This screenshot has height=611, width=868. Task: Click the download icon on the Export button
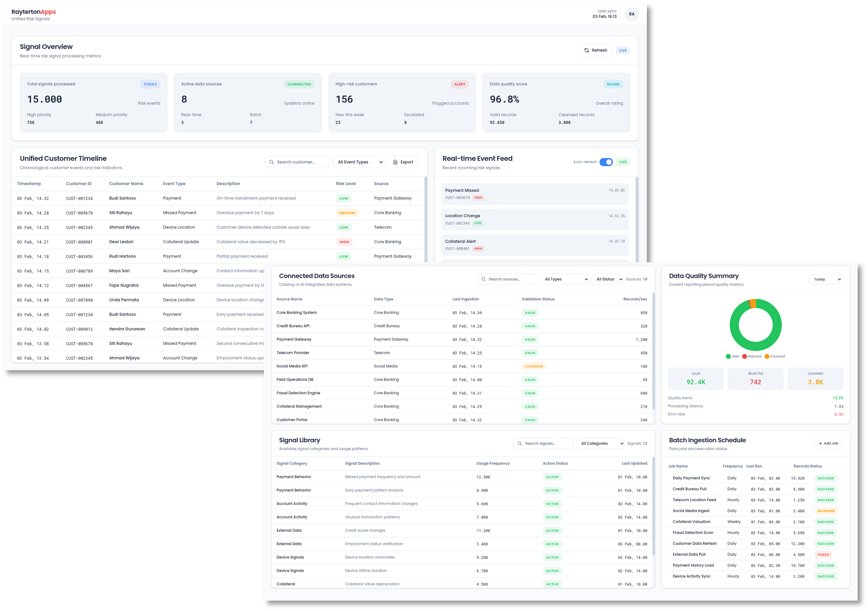click(396, 162)
